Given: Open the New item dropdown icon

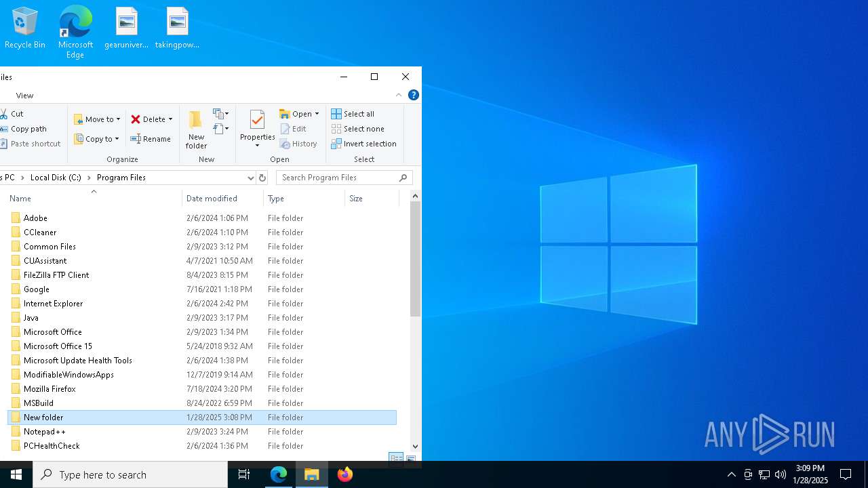Looking at the screenshot, I should coord(221,114).
